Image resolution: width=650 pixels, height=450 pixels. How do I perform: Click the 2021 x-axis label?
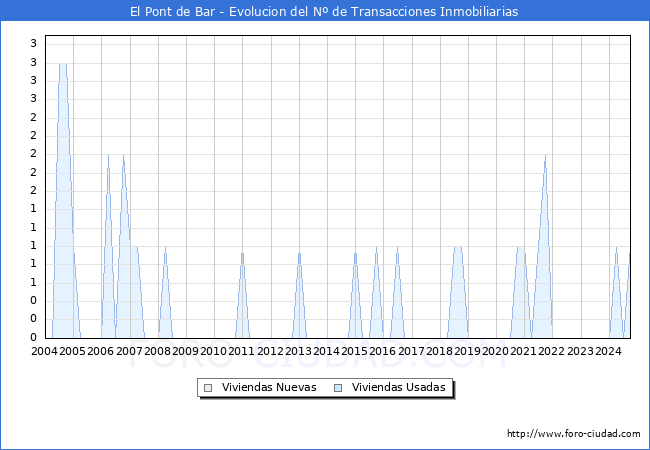pos(523,351)
